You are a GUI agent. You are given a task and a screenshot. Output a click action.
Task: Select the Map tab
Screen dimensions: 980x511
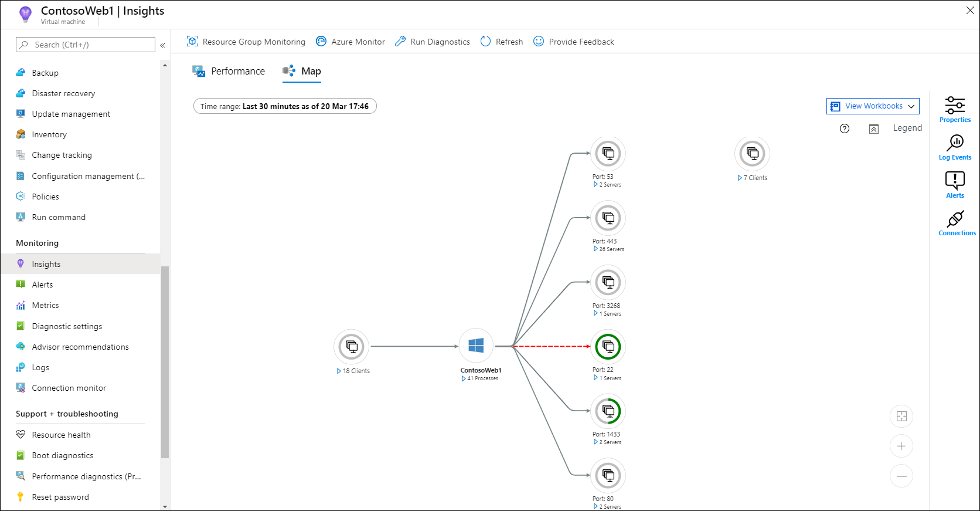click(x=302, y=71)
